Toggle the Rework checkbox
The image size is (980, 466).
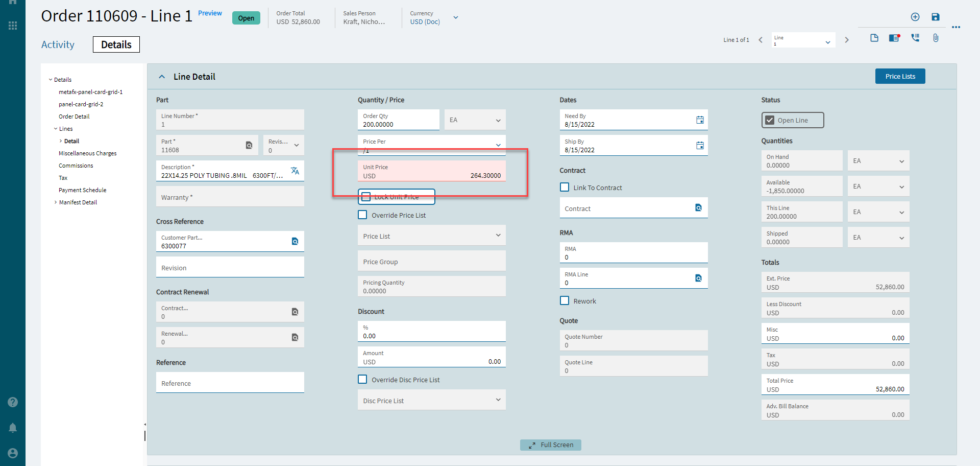(x=565, y=301)
